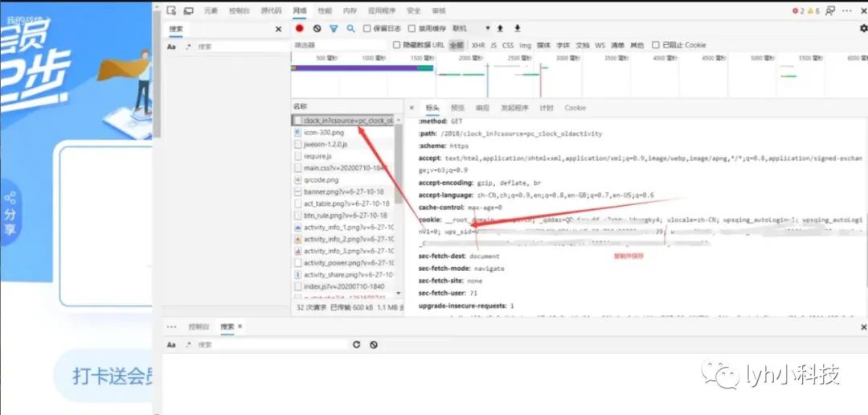Image resolution: width=868 pixels, height=415 pixels.
Task: Select the jweixin-1.2.0.js request row
Action: [x=325, y=144]
